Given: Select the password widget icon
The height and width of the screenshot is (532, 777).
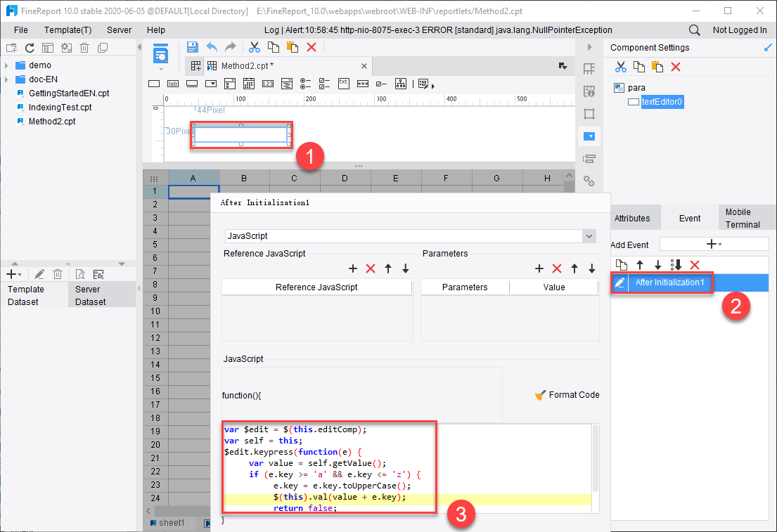Looking at the screenshot, I should (363, 84).
